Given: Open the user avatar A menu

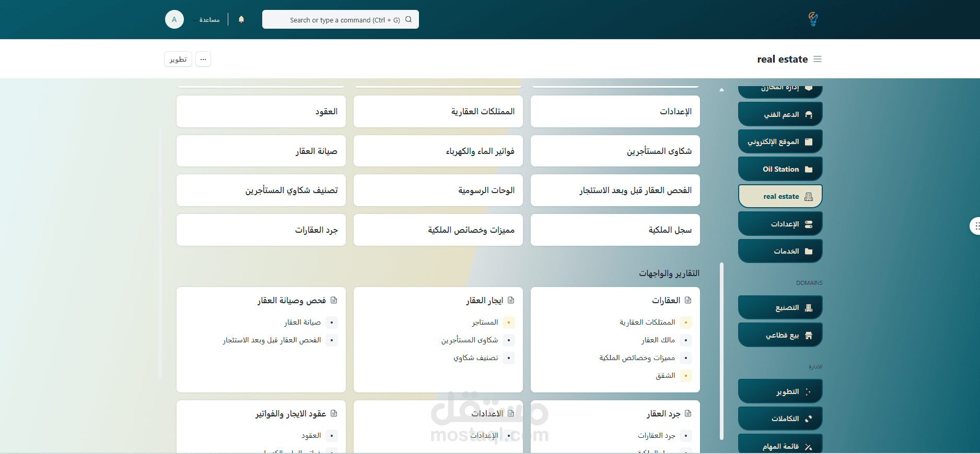Looking at the screenshot, I should 174,19.
